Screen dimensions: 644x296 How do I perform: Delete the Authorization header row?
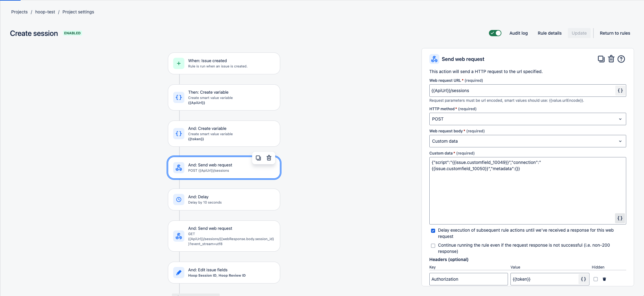point(604,279)
